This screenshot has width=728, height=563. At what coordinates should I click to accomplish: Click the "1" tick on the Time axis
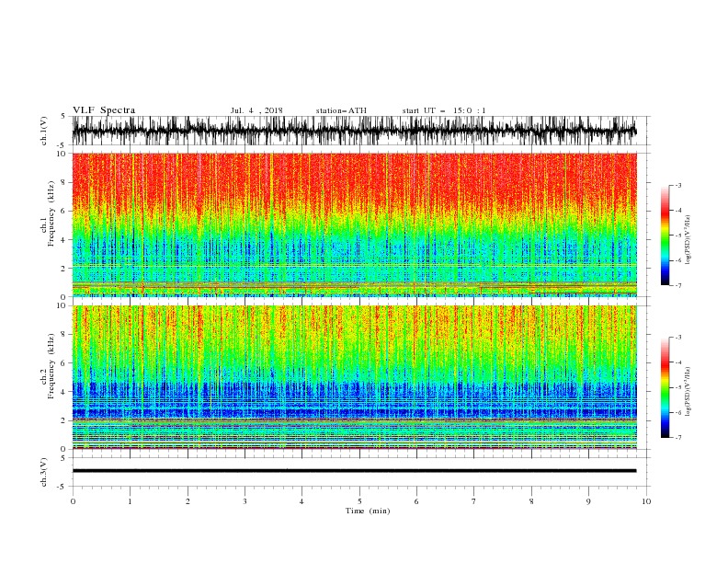[x=130, y=501]
